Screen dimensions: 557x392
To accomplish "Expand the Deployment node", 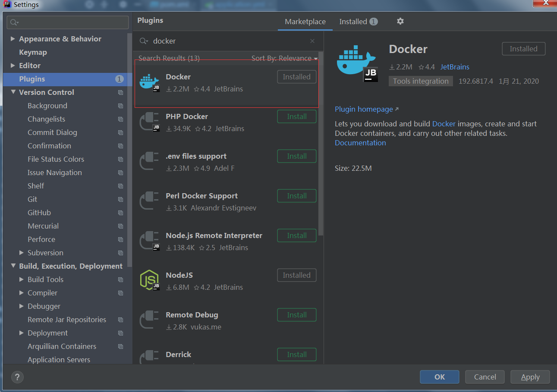I will [x=22, y=333].
